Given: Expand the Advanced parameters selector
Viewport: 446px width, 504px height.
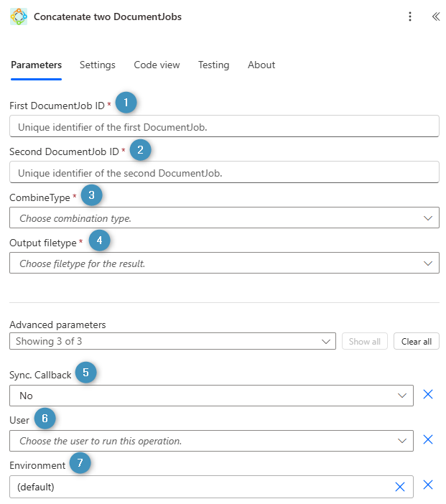Looking at the screenshot, I should click(172, 342).
